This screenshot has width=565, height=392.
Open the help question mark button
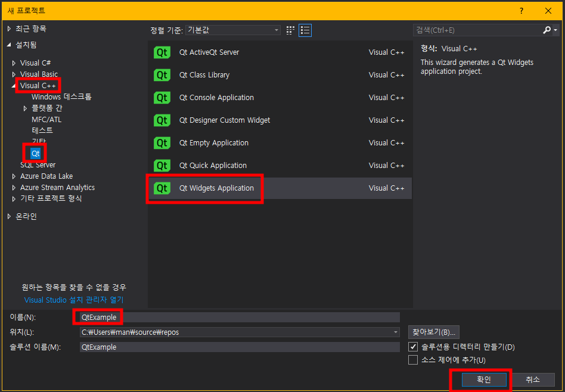[521, 11]
